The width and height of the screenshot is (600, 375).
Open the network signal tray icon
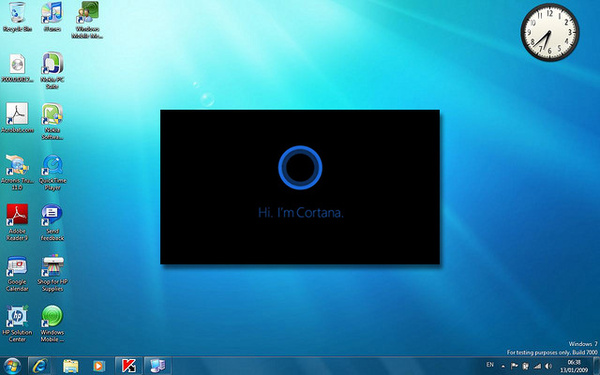click(538, 366)
